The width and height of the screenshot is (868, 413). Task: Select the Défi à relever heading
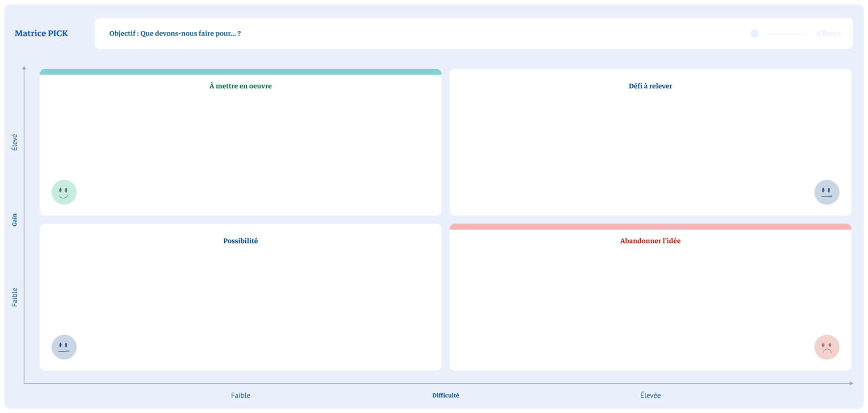[x=650, y=86]
